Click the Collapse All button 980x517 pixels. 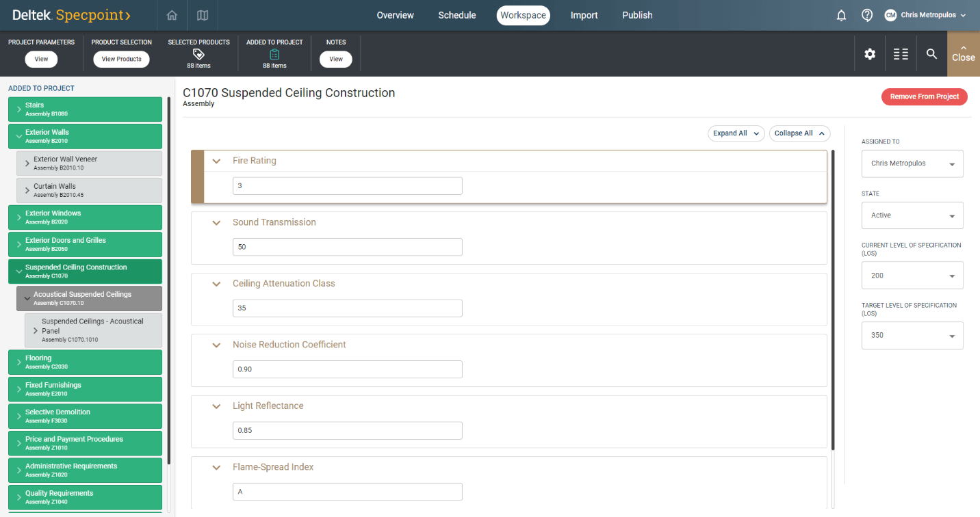point(799,133)
